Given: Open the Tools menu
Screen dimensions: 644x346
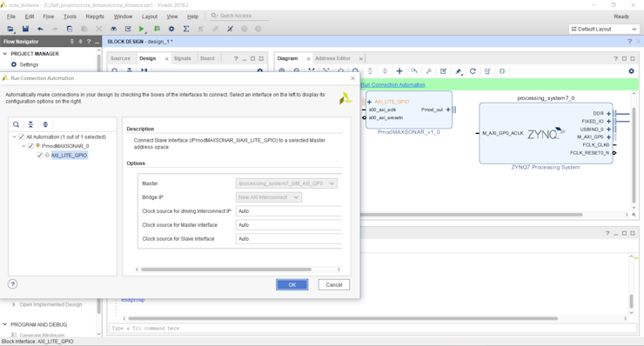Looking at the screenshot, I should click(x=70, y=17).
